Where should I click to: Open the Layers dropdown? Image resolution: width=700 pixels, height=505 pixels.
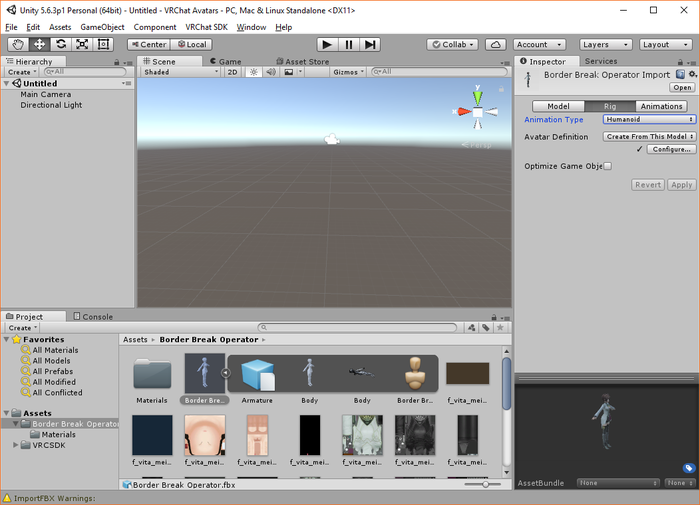click(x=605, y=45)
